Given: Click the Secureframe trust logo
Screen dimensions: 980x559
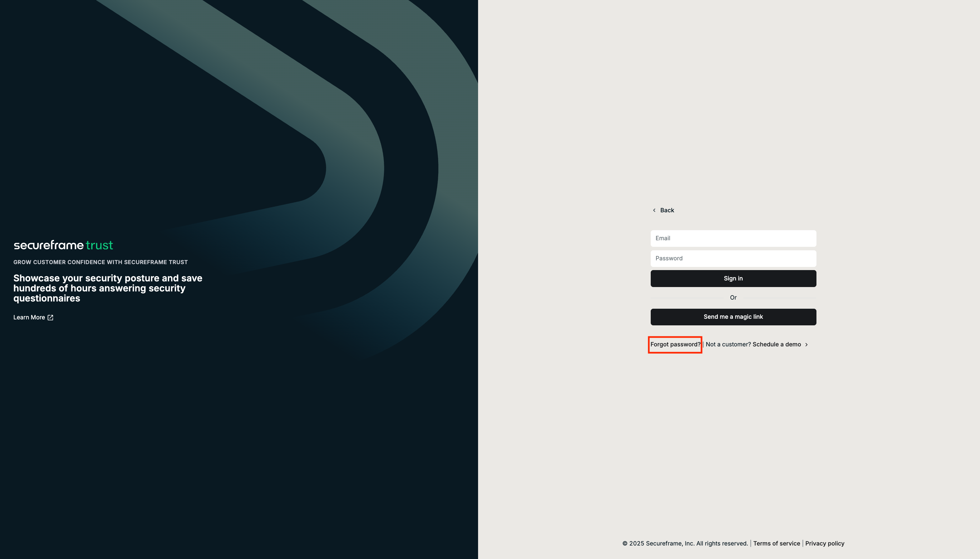Looking at the screenshot, I should (x=63, y=245).
